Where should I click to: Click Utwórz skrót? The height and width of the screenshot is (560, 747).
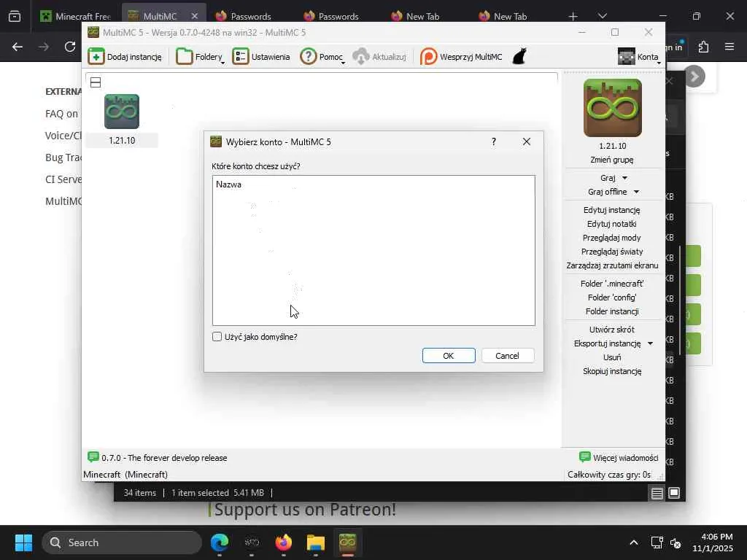(x=612, y=330)
